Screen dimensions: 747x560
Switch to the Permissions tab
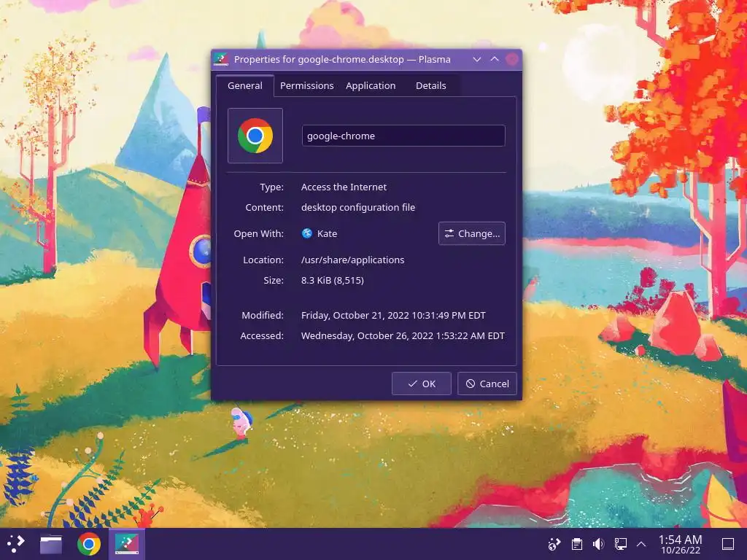click(x=307, y=86)
